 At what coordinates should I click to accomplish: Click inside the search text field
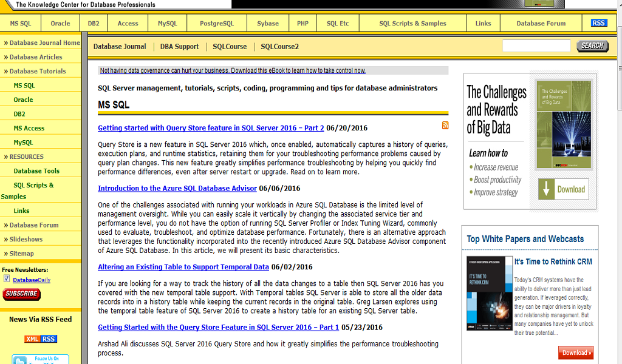(536, 46)
